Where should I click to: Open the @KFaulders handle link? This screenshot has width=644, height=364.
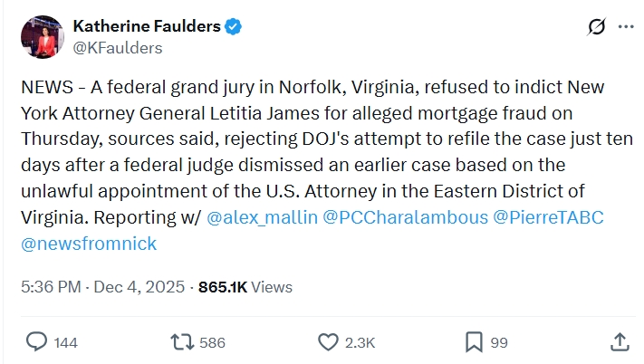click(x=117, y=48)
